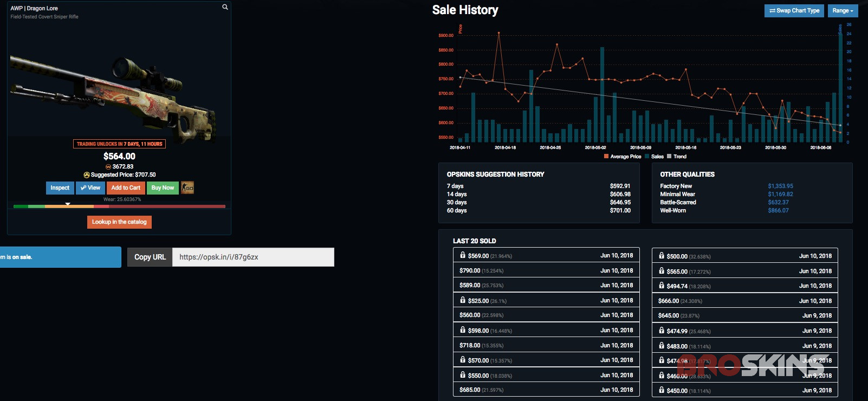Click Swap Chart Type
Screen dimensions: 868x401
[794, 10]
